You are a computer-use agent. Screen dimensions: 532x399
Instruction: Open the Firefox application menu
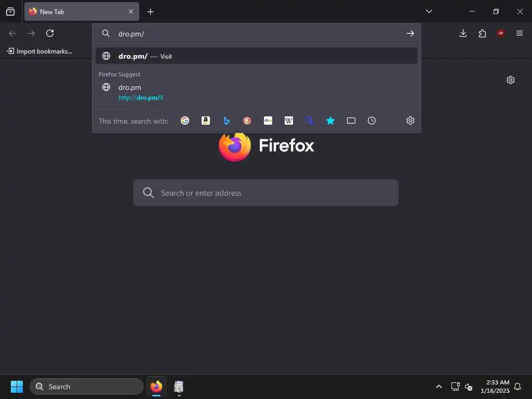520,33
